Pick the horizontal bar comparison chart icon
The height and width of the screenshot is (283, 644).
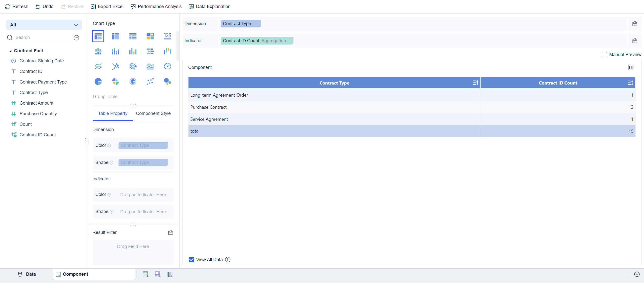[150, 51]
